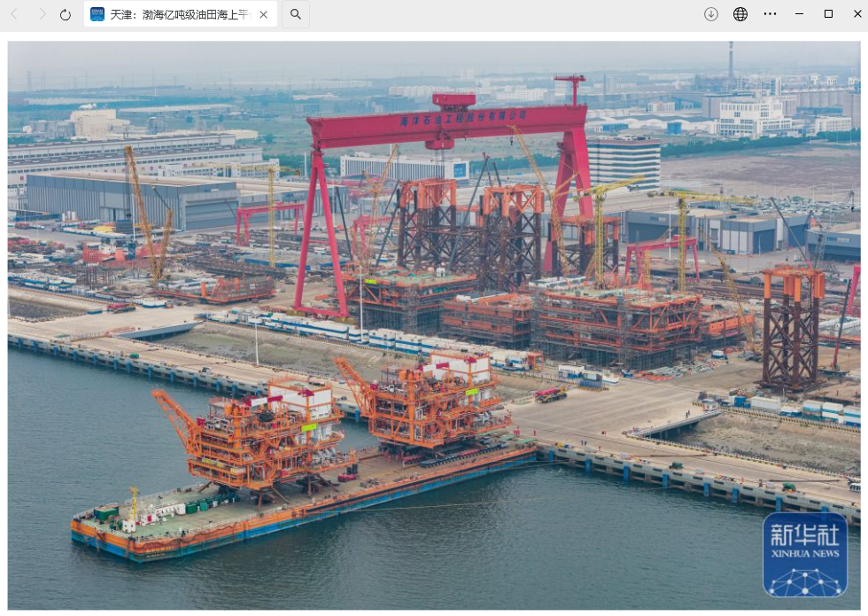
Task: Open translation options with the globe icon
Action: click(x=740, y=14)
